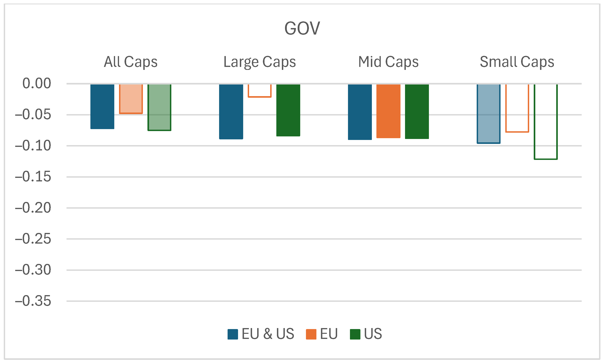Image resolution: width=603 pixels, height=364 pixels.
Task: Click the outlined orange Large Caps bar
Action: 260,91
